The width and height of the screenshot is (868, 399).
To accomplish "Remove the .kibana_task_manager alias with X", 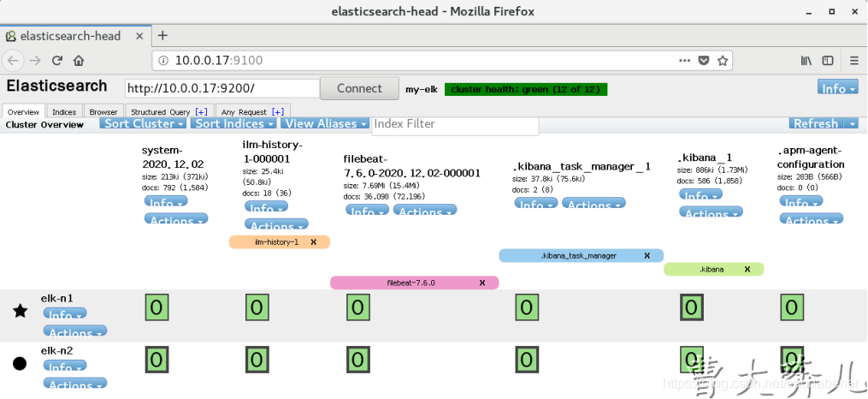I will coord(647,255).
